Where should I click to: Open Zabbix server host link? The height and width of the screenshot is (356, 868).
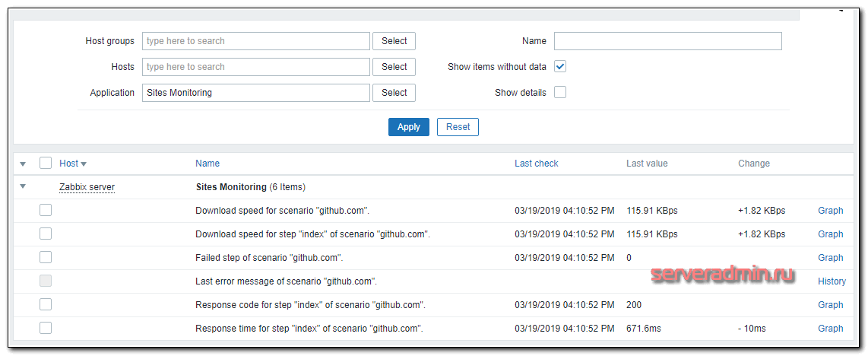87,187
